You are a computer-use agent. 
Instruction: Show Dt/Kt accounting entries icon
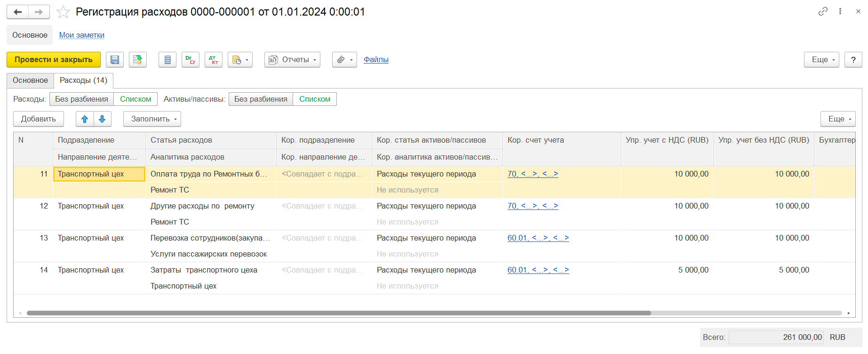[214, 60]
